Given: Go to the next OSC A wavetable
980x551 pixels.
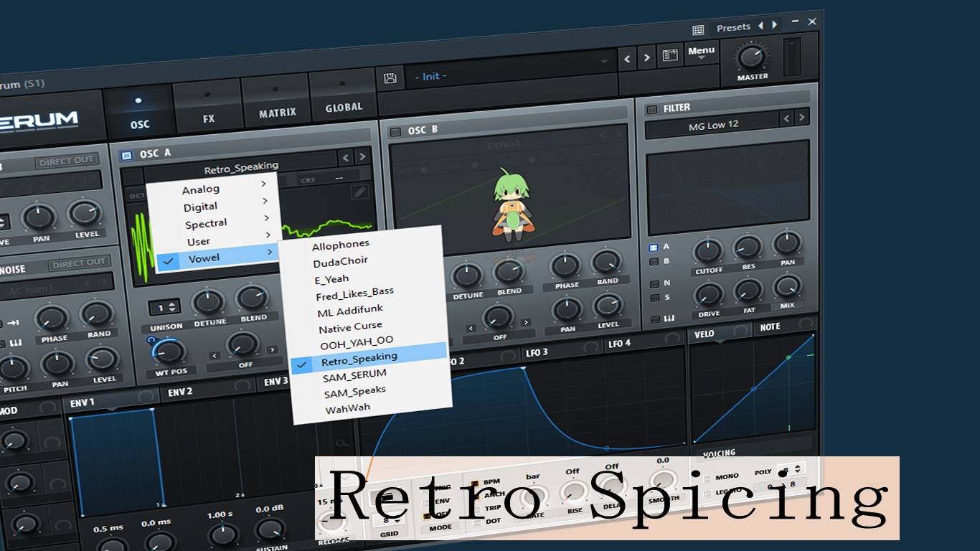Looking at the screenshot, I should pos(362,157).
